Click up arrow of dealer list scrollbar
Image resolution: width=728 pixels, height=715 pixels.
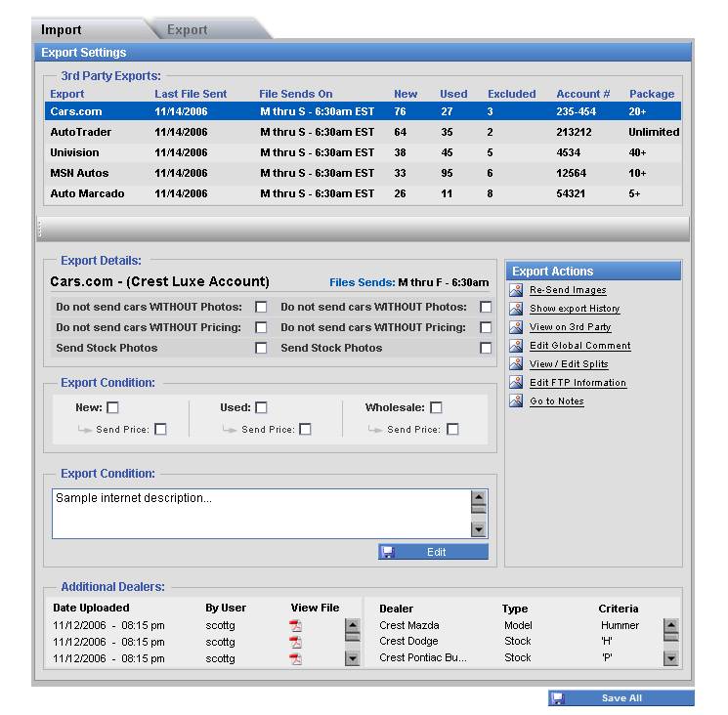tap(671, 625)
